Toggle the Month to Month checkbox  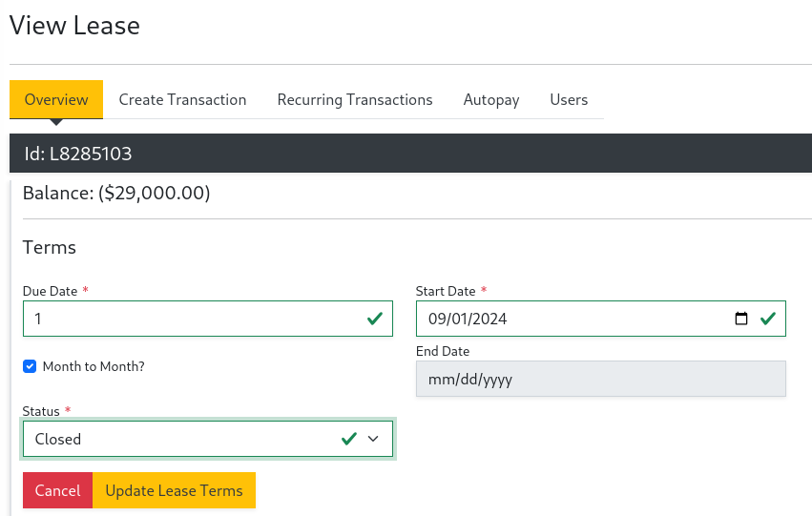(x=30, y=366)
